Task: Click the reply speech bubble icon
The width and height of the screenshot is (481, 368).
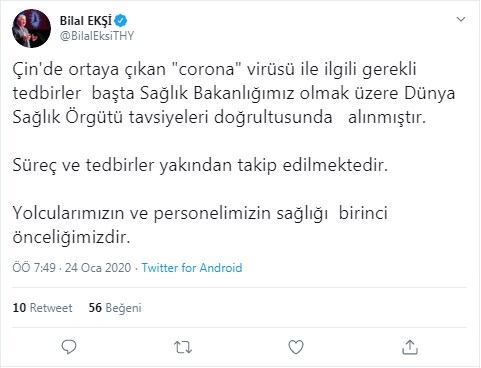Action: 69,347
